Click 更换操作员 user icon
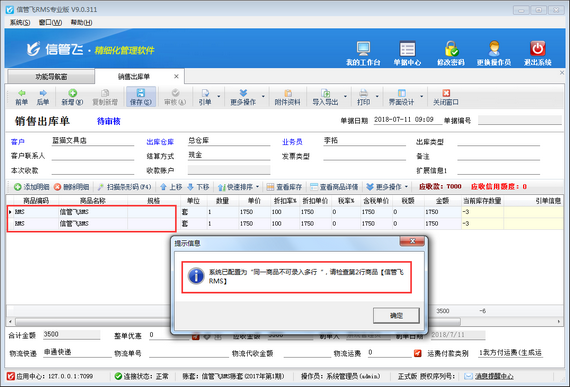The height and width of the screenshot is (387, 570). [494, 48]
